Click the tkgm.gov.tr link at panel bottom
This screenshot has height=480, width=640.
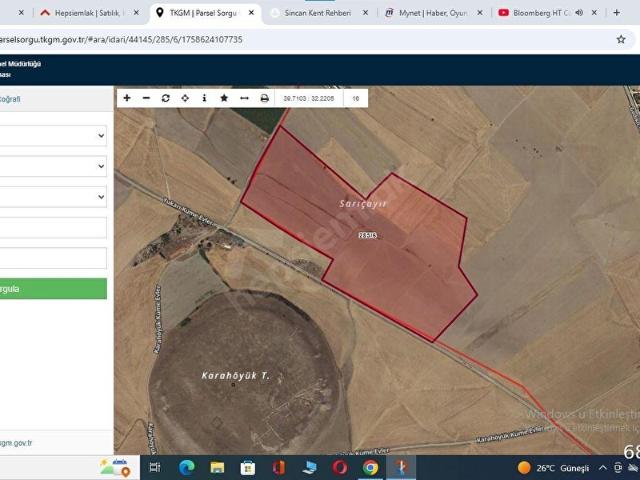point(16,442)
